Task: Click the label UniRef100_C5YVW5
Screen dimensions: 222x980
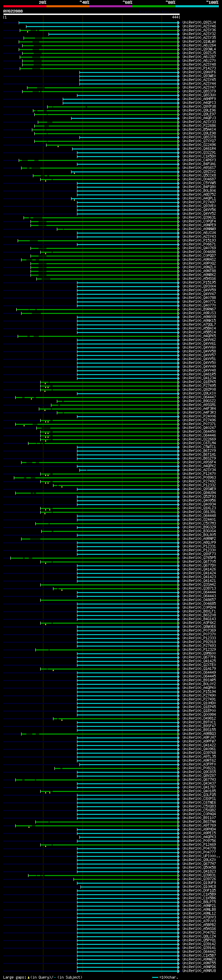Action: coord(199,183)
